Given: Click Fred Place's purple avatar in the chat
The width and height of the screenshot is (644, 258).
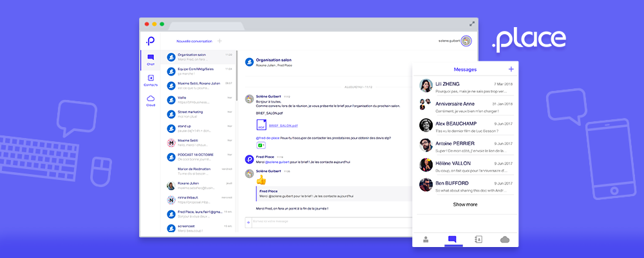Looking at the screenshot, I should point(249,159).
